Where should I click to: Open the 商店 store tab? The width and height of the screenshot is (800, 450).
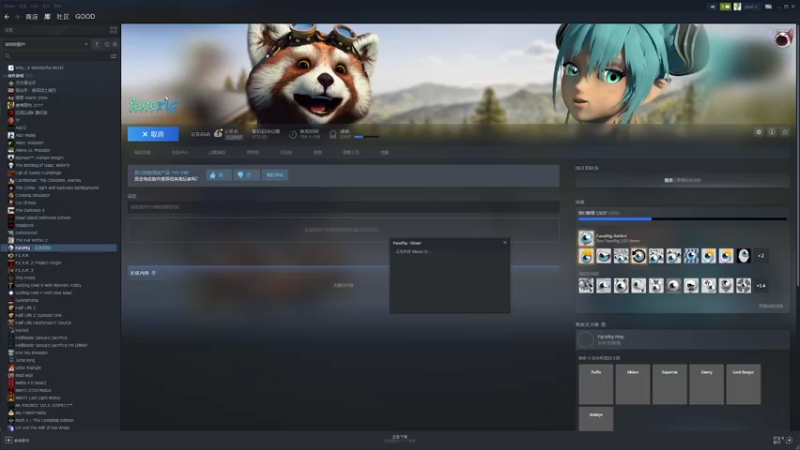(x=32, y=17)
